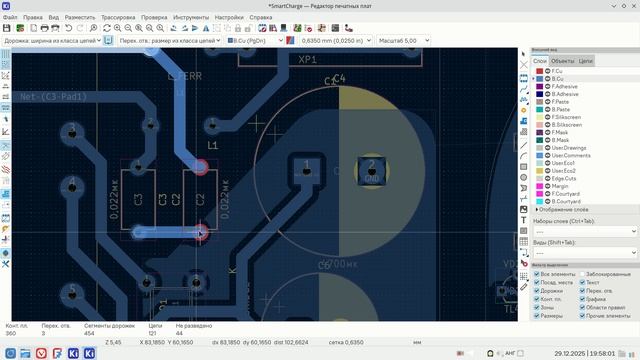Viewport: 640px width, 360px height.
Task: Select the Delete tool red icon
Action: 524,263
